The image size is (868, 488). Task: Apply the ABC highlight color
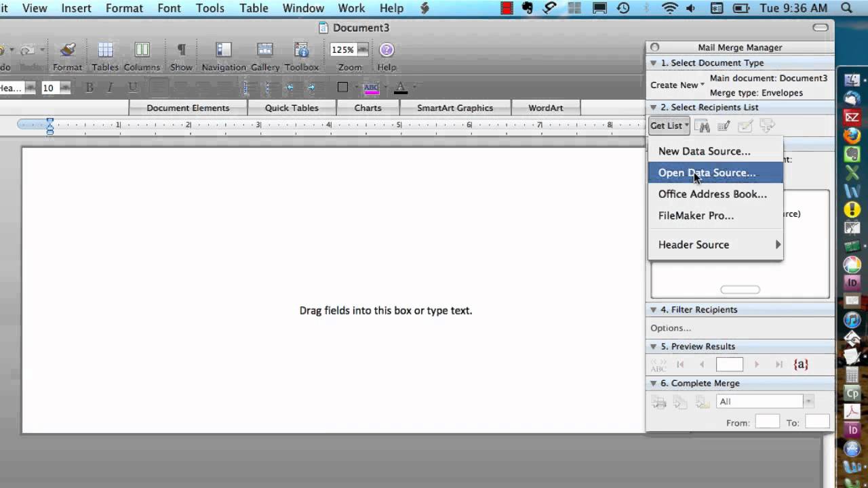click(x=371, y=87)
